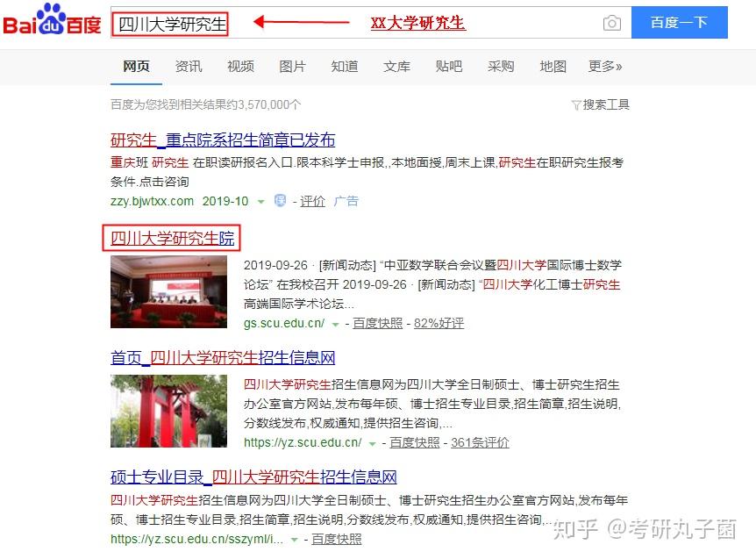The image size is (756, 559).
Task: Click the search input field with 四川大学研究生
Action: click(371, 22)
